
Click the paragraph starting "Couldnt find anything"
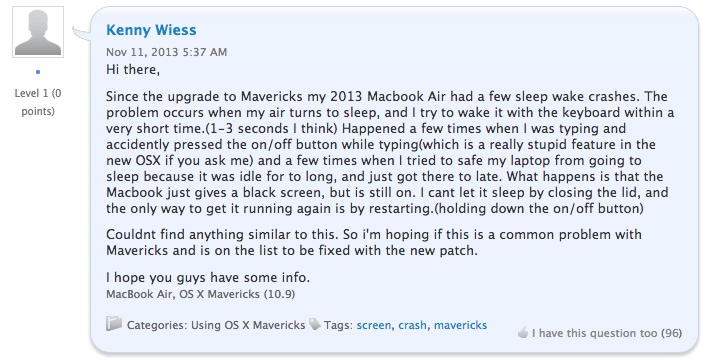pyautogui.click(x=374, y=242)
